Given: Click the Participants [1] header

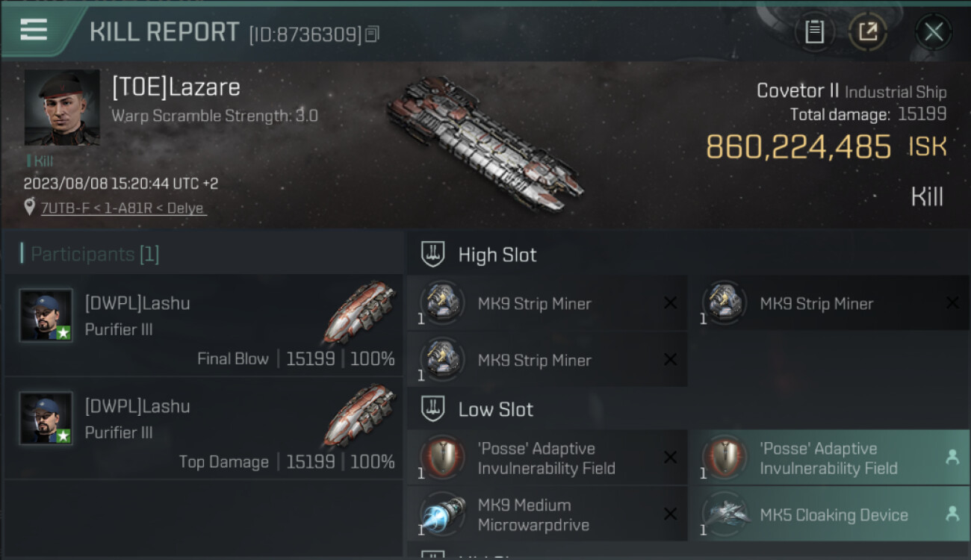Looking at the screenshot, I should (x=94, y=254).
